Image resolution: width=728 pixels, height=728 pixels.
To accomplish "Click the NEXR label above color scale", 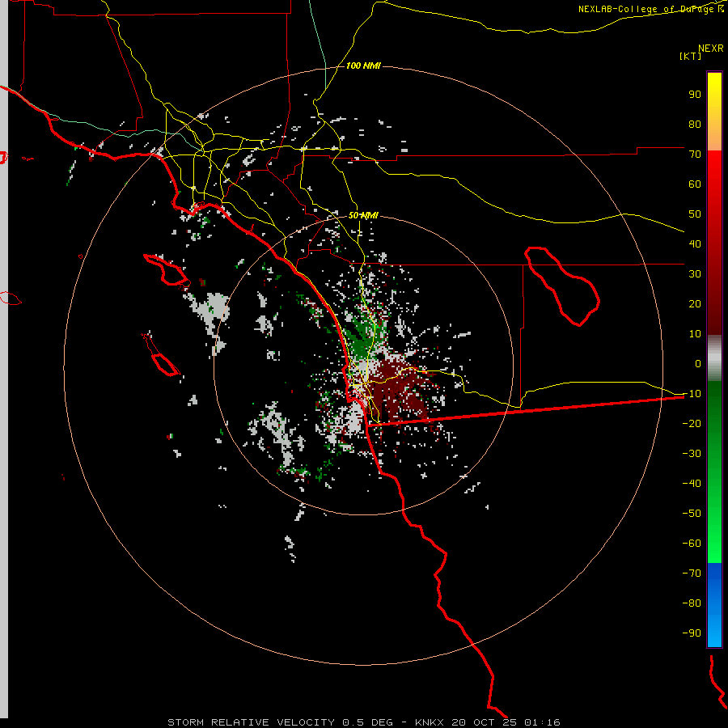I will (x=711, y=49).
